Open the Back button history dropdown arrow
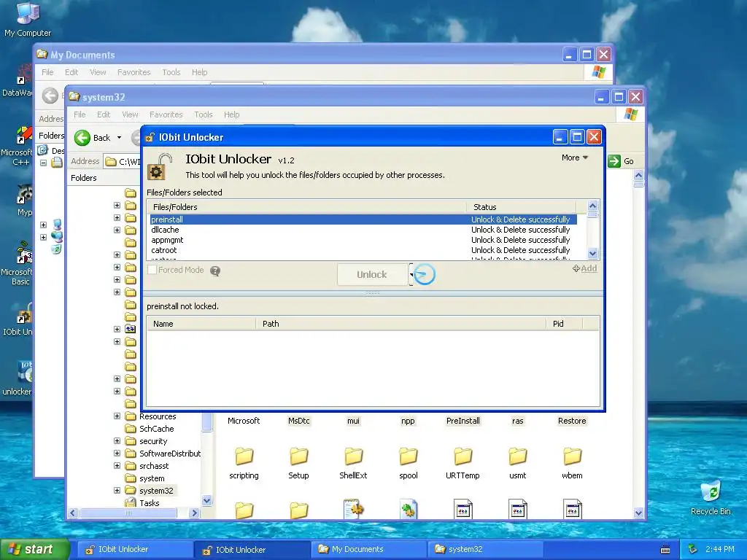 119,138
